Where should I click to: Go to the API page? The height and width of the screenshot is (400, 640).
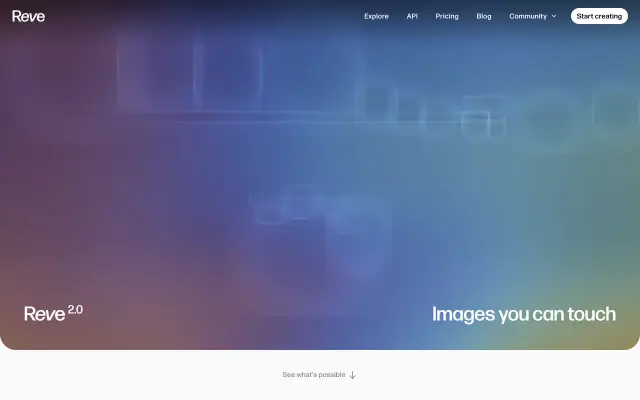tap(412, 16)
